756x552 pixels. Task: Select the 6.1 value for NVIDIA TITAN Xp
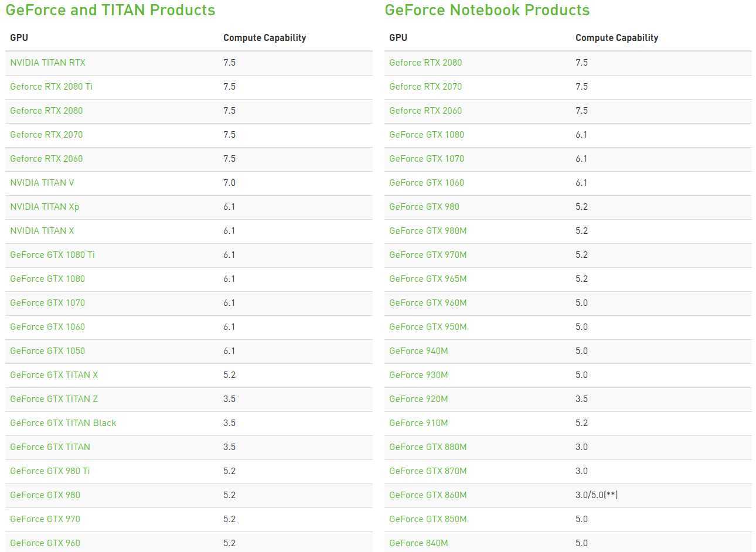[x=229, y=207]
